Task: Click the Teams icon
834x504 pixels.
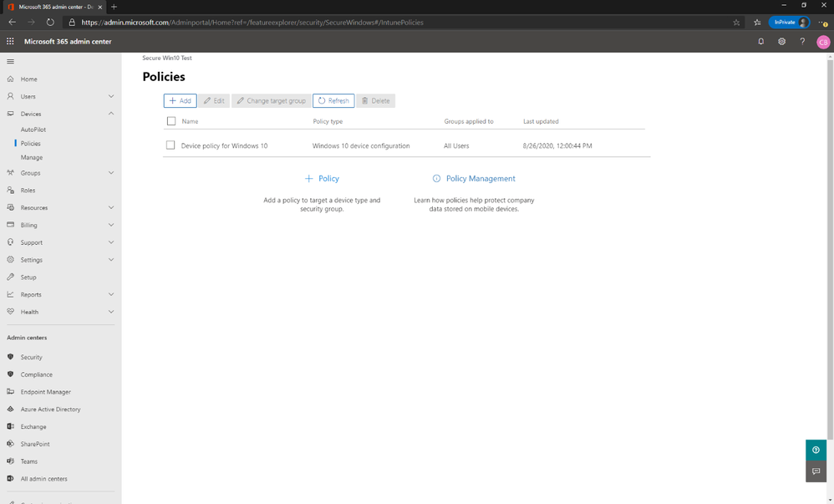Action: coord(10,461)
